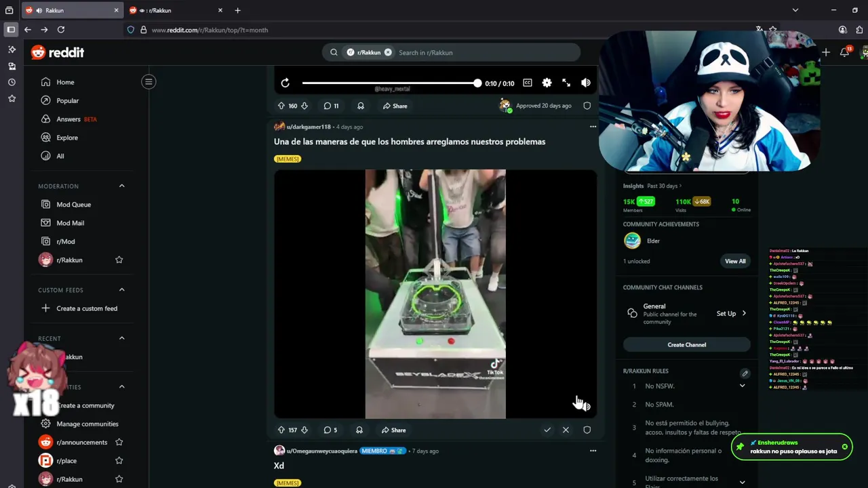Open options menu for Omegaunweycuaoquiera post
Viewport: 868px width, 488px height.
pos(593,451)
